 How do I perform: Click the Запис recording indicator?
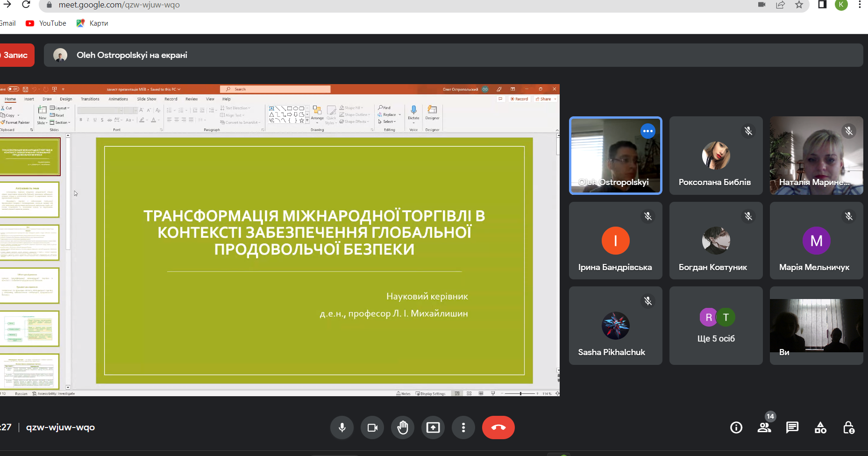(x=16, y=55)
